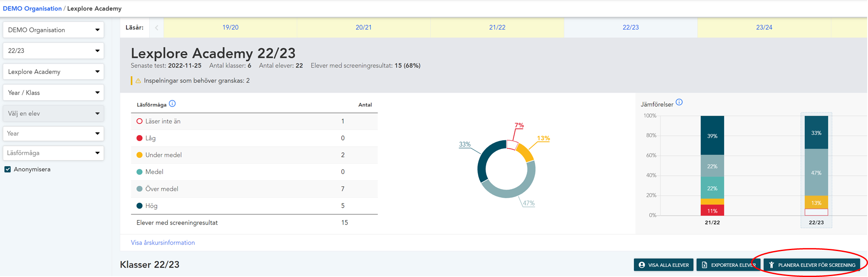Click the count 5 in the Hög row
The image size is (868, 277).
pos(343,206)
